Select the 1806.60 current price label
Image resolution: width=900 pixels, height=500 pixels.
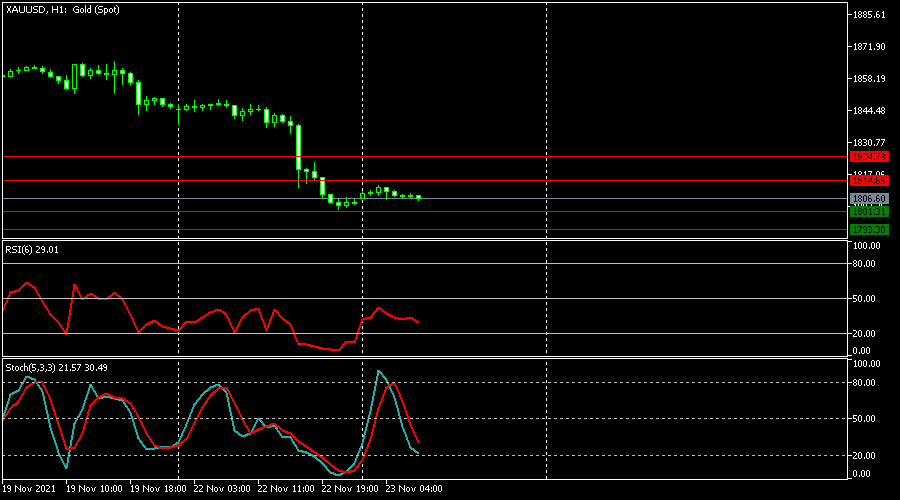(x=869, y=199)
